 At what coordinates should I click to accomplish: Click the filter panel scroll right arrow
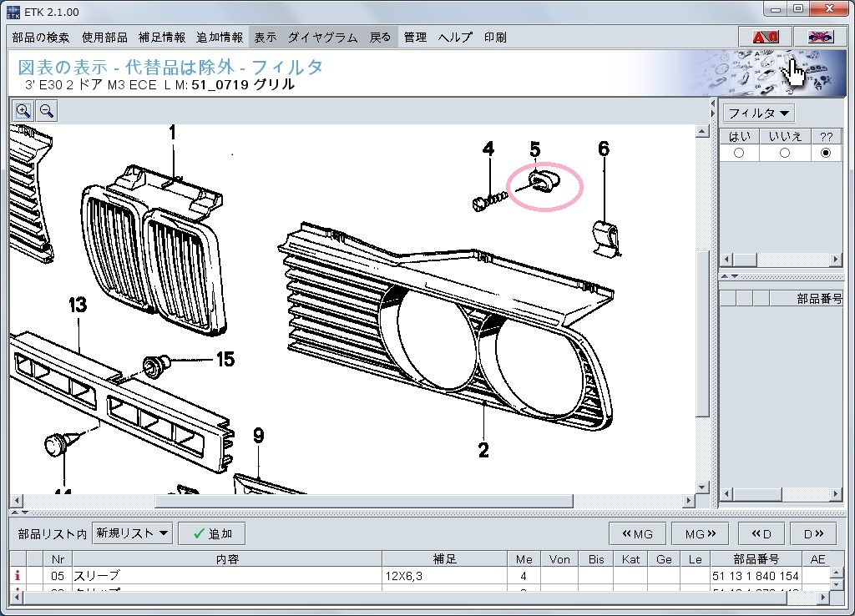pyautogui.click(x=836, y=260)
